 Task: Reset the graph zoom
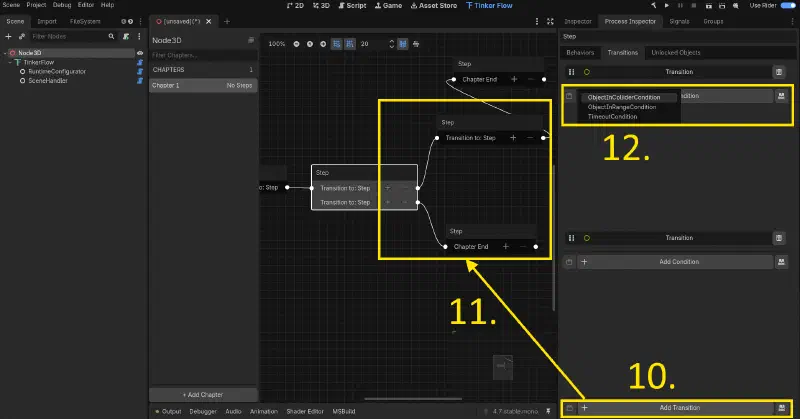[x=310, y=44]
